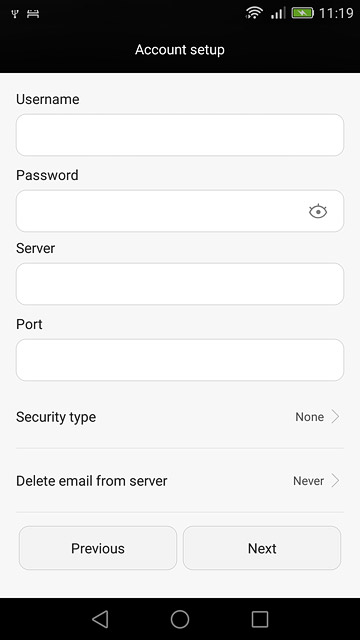Toggle password visibility eye icon
The image size is (360, 640).
[318, 211]
